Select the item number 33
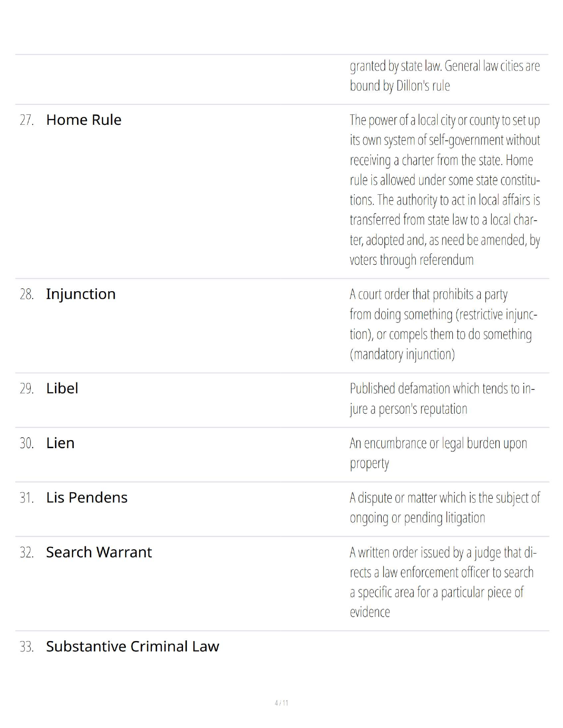The height and width of the screenshot is (728, 563). [26, 647]
